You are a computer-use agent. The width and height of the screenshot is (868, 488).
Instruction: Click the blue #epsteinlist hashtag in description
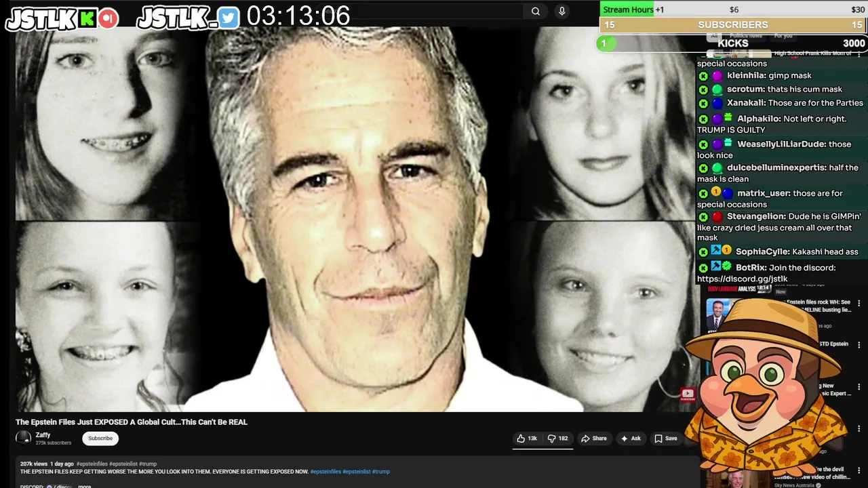click(x=356, y=472)
